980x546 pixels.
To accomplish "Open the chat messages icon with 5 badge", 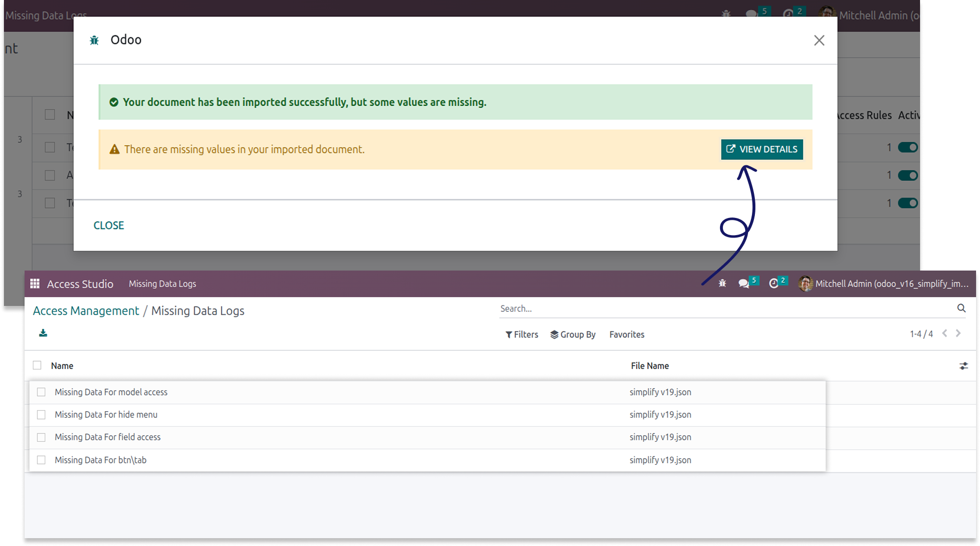I will point(744,283).
